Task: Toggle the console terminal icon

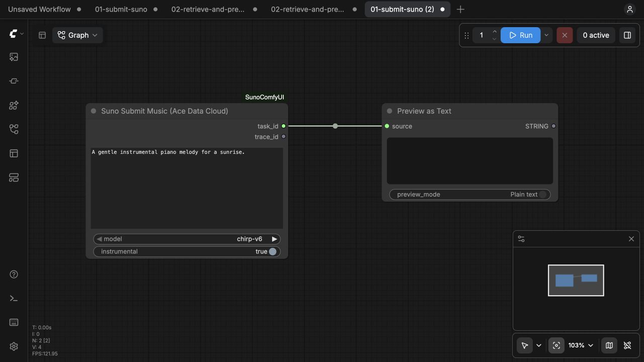Action: [14, 298]
